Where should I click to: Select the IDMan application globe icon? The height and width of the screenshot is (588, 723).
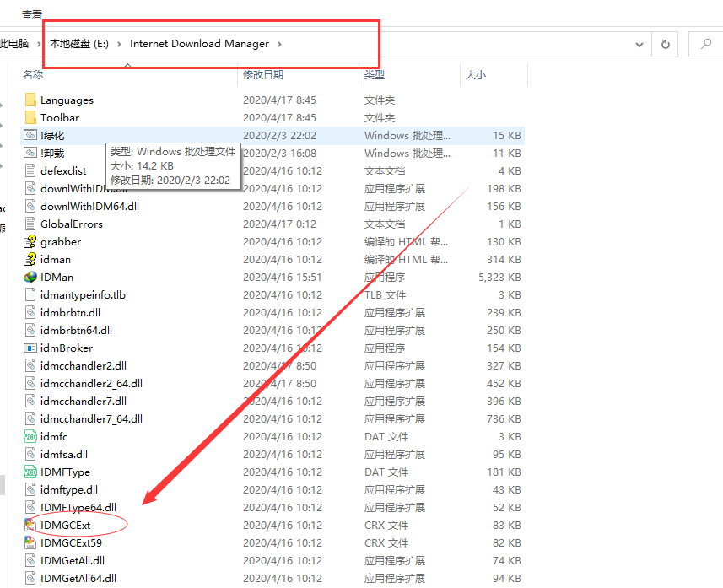pos(30,278)
